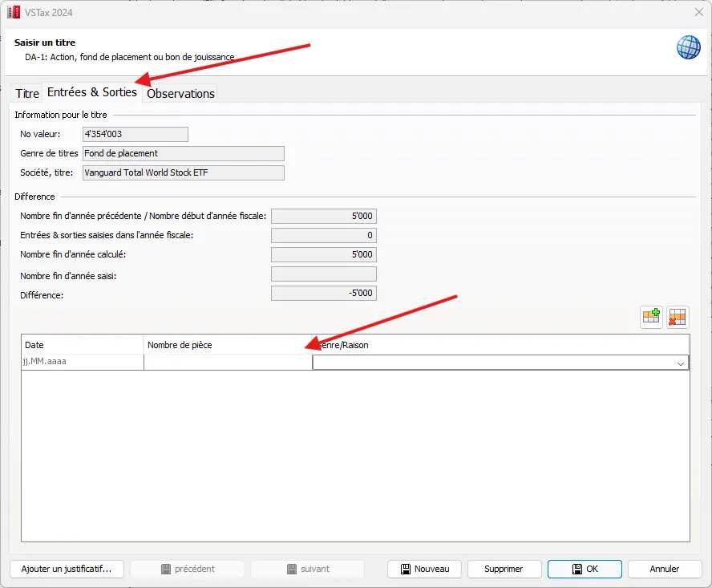Click the Nombre de pièce input cell
The width and height of the screenshot is (712, 588).
coord(228,362)
